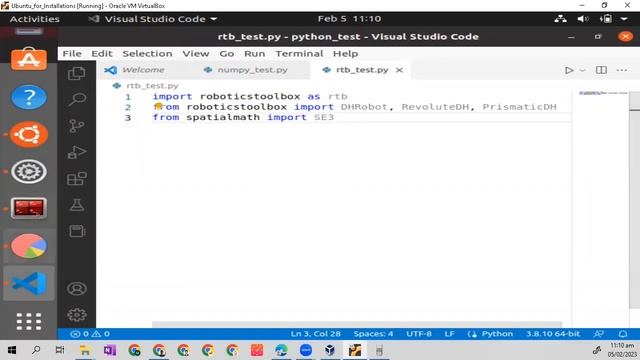The image size is (640, 360).
Task: Switch to the numpy_test.py tab
Action: (252, 70)
